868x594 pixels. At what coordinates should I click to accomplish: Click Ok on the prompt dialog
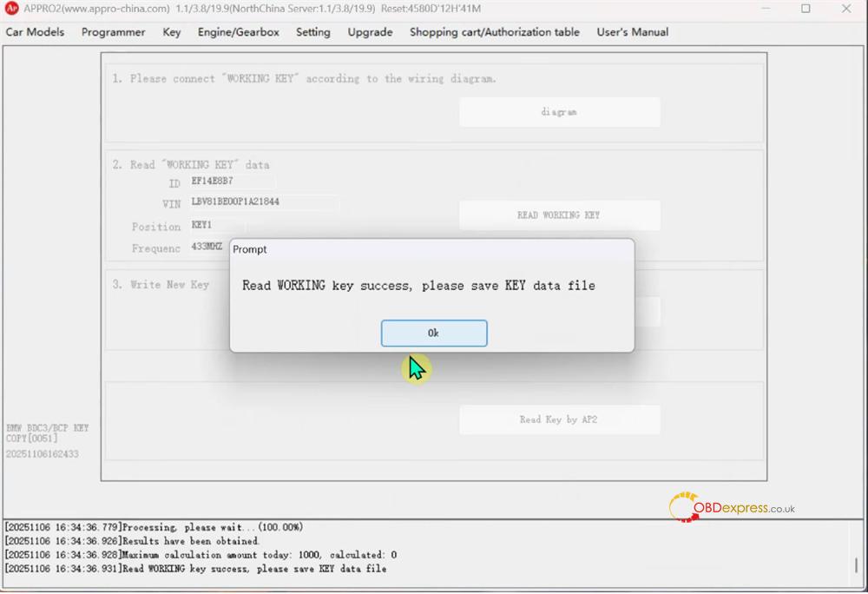(x=433, y=333)
